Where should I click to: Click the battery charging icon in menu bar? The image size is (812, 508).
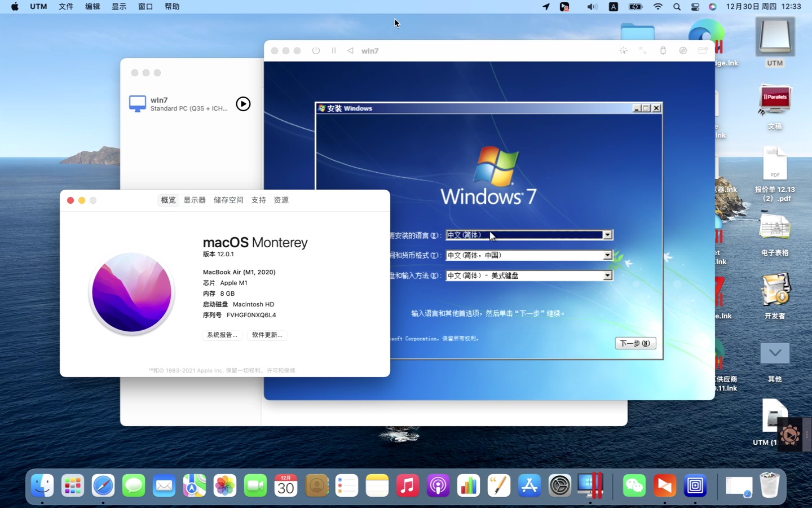636,7
